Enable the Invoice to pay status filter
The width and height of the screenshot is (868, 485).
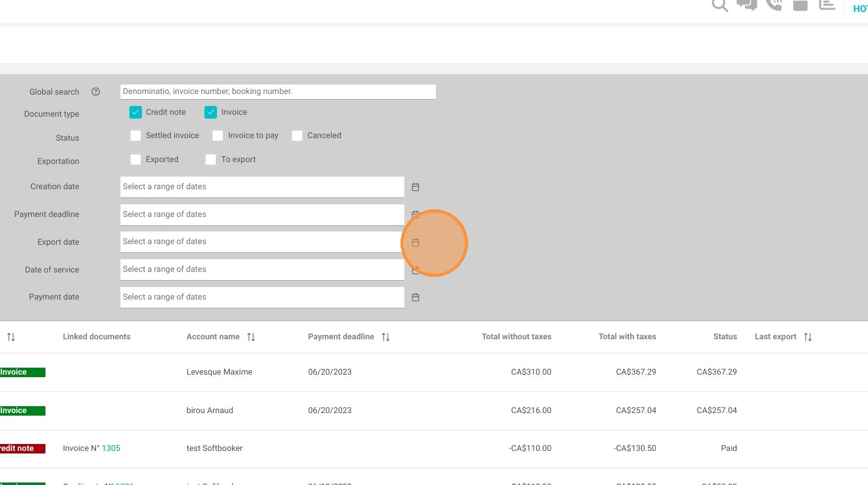[218, 136]
